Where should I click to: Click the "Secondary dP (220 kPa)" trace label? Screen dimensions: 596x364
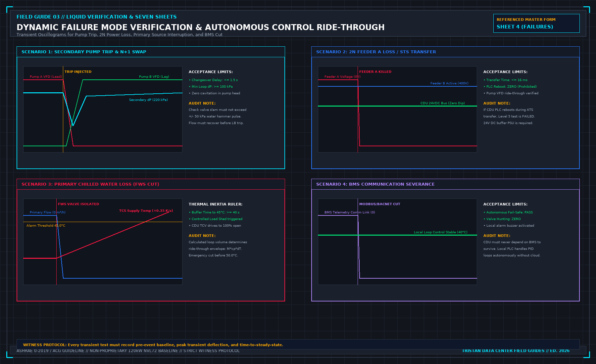(148, 100)
